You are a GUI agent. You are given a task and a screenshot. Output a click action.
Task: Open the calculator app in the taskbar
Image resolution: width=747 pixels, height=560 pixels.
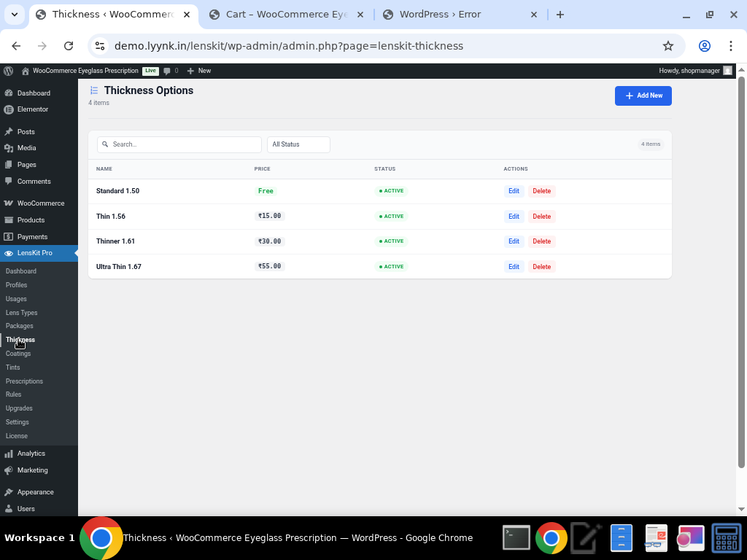pos(726,539)
